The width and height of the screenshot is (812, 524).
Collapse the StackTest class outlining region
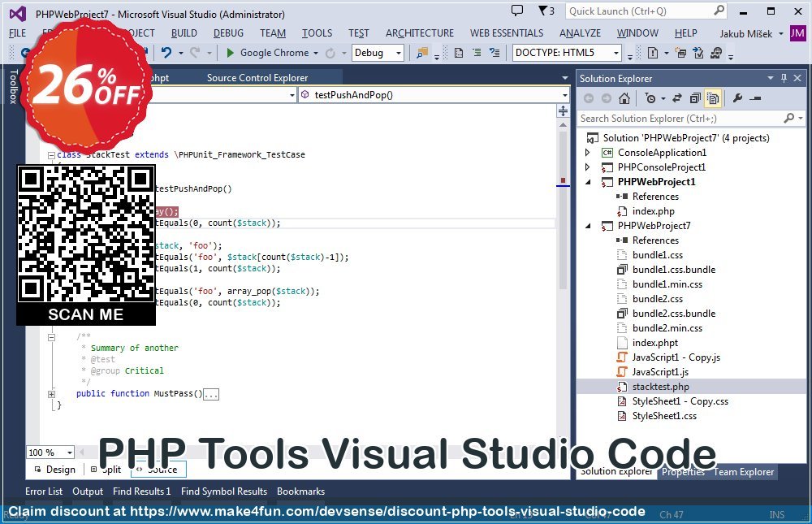[x=51, y=155]
